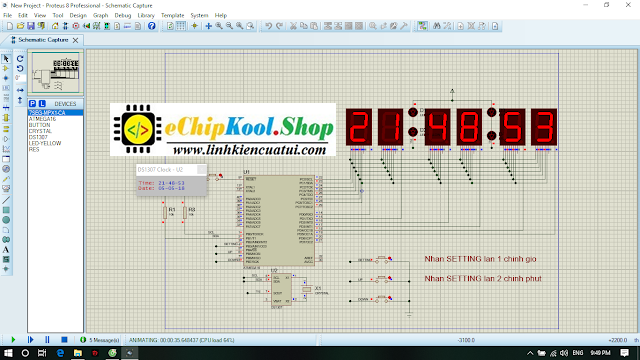This screenshot has height=360, width=640.
Task: Select the 2D Graphics Box tool
Action: coord(6,210)
